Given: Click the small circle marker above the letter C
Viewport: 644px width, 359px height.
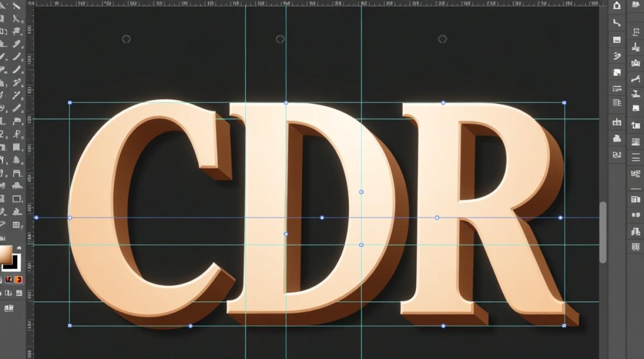Looking at the screenshot, I should pyautogui.click(x=126, y=39).
